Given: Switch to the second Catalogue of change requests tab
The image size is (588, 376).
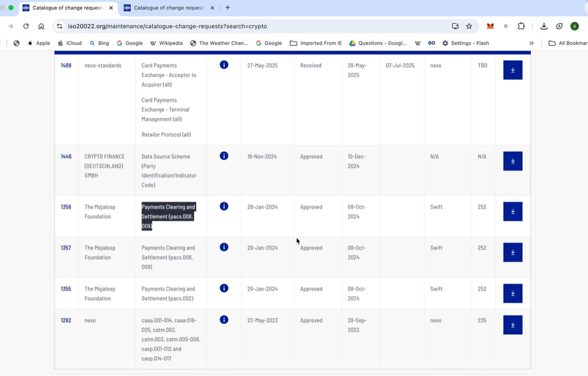Looking at the screenshot, I should click(169, 8).
